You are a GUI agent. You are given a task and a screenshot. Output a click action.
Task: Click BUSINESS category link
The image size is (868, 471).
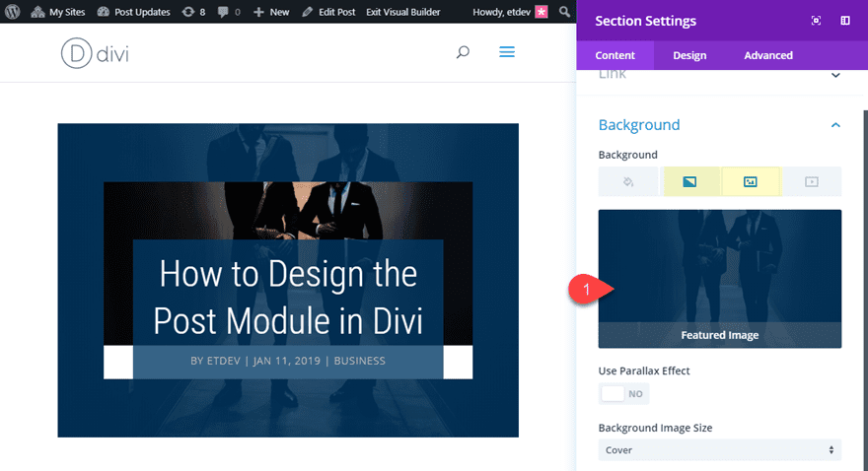coord(359,361)
